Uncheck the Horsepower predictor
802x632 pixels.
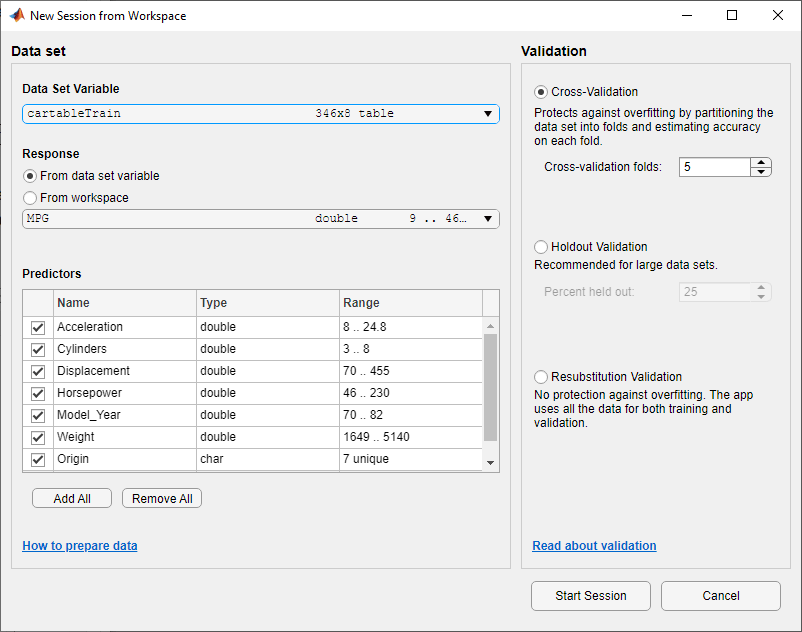(37, 393)
